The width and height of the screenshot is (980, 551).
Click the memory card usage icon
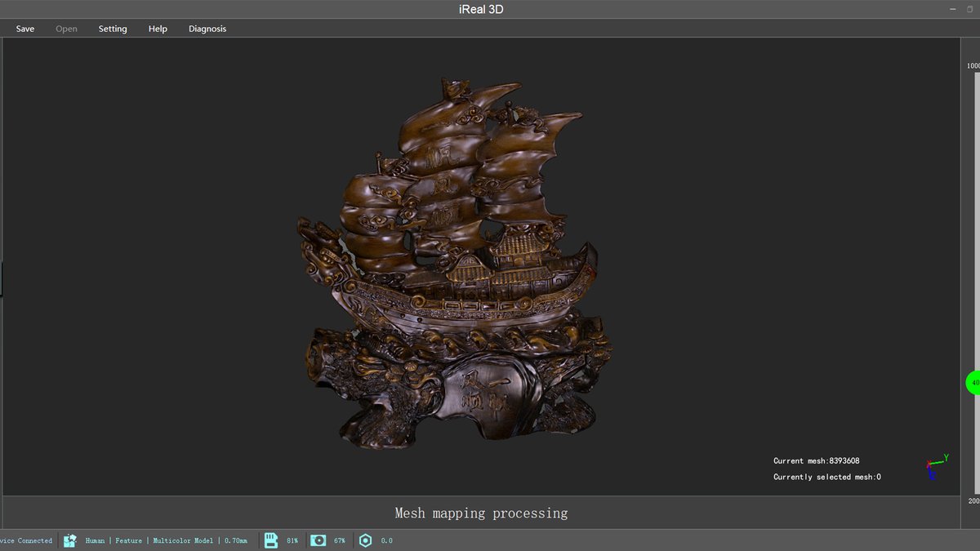(x=271, y=540)
